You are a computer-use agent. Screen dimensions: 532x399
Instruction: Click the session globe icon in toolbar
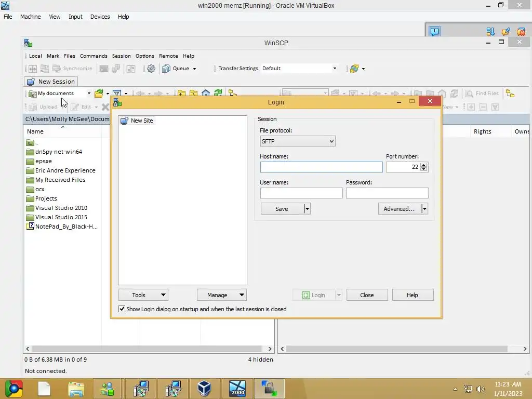[354, 69]
